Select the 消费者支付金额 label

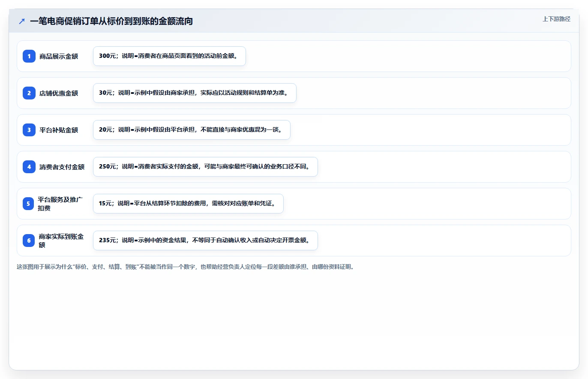click(62, 167)
